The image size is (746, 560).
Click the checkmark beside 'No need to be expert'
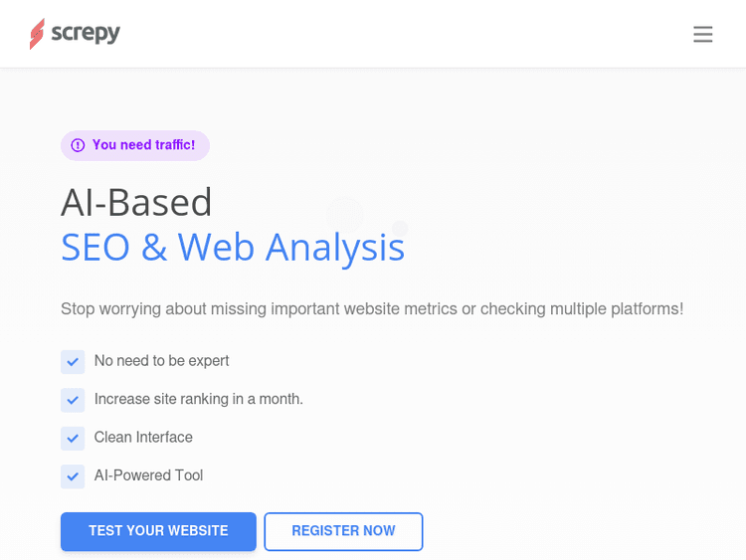[x=73, y=362]
